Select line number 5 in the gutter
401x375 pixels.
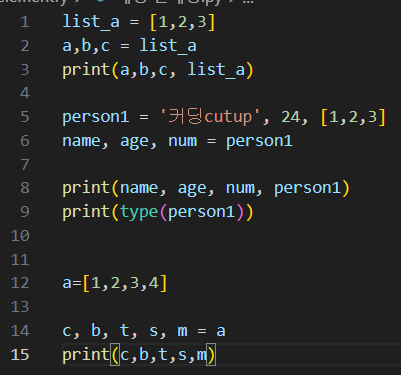tap(25, 117)
